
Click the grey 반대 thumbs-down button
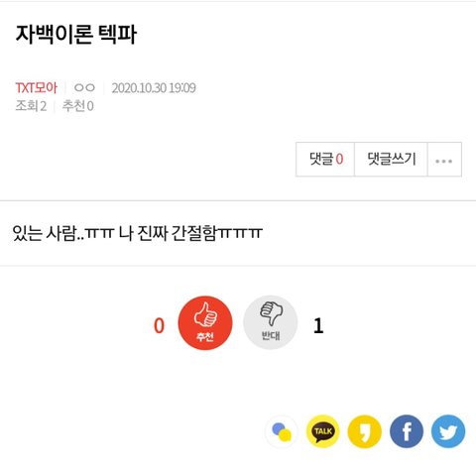(x=271, y=322)
